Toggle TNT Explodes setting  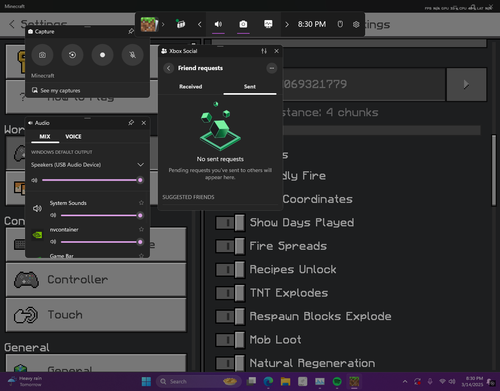click(x=230, y=293)
